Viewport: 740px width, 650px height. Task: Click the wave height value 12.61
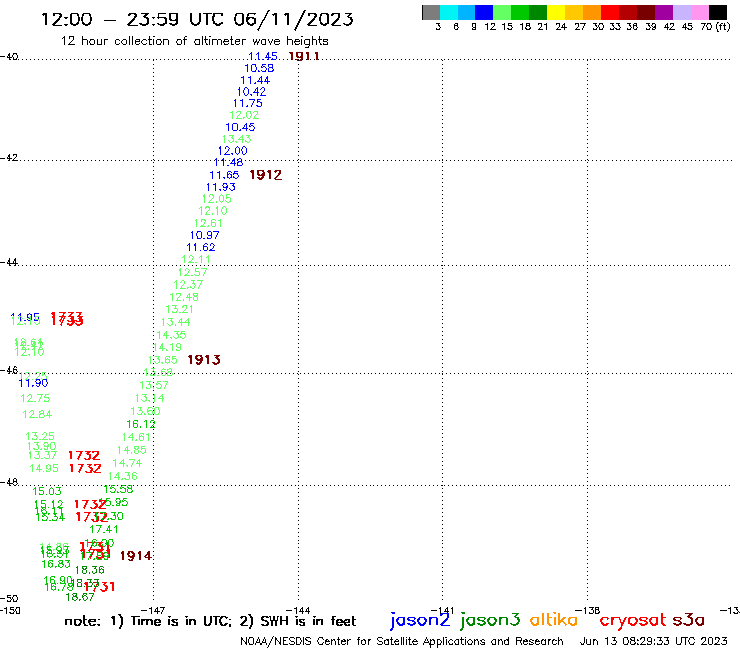(208, 223)
